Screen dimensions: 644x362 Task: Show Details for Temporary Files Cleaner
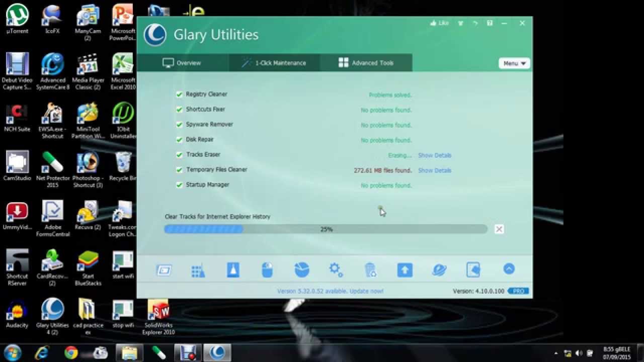(435, 170)
